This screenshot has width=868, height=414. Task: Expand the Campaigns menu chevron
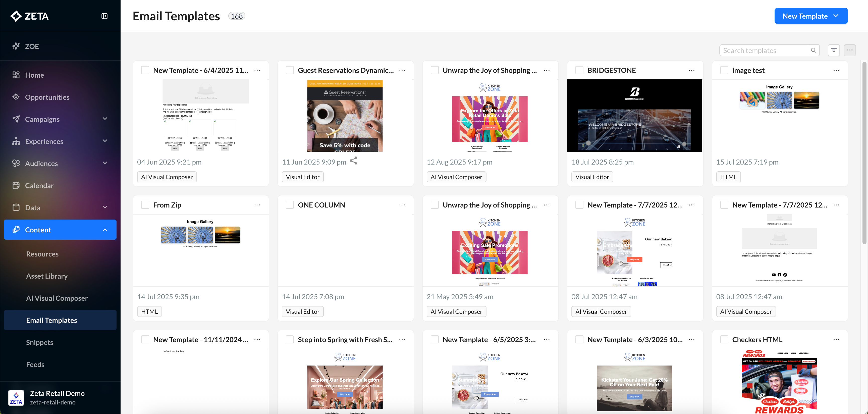coord(105,119)
